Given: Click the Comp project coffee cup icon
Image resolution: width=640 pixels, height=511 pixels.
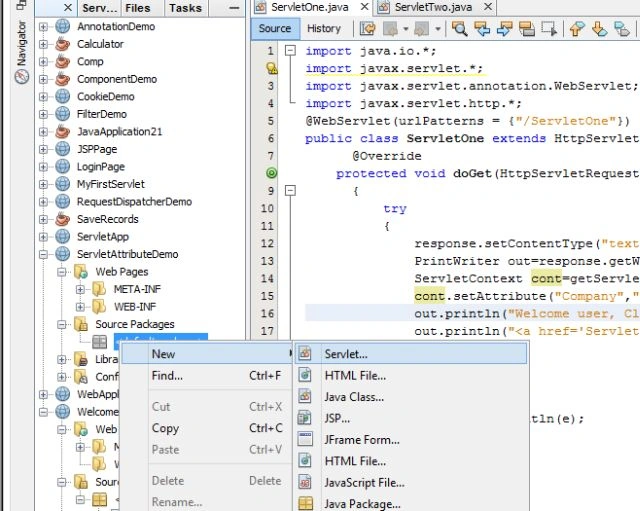Looking at the screenshot, I should click(x=62, y=62).
